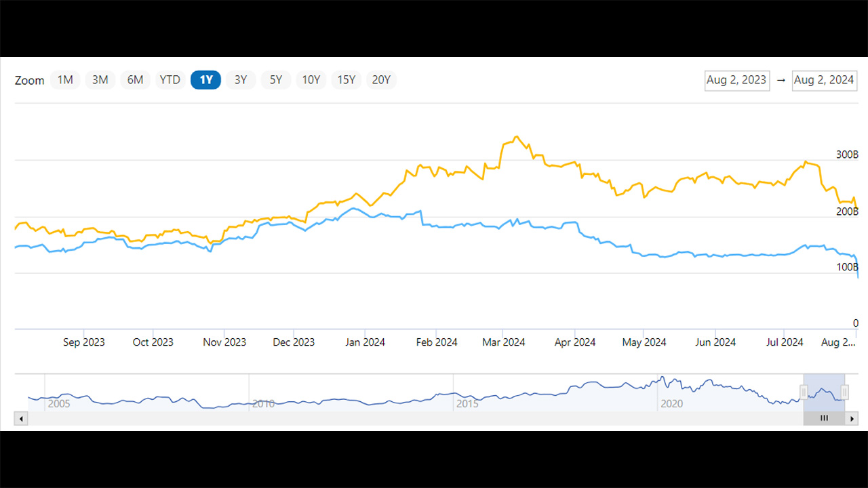Select the 1M zoom range

65,80
